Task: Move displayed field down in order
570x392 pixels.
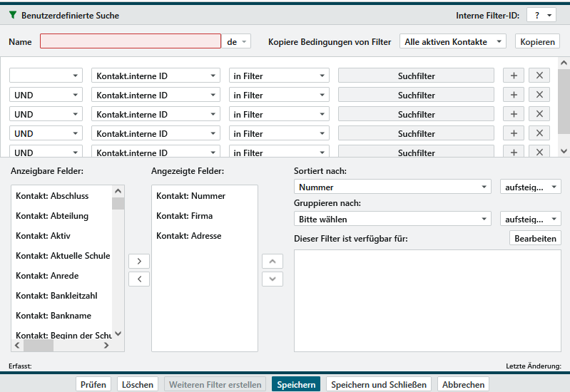Action: pos(273,279)
